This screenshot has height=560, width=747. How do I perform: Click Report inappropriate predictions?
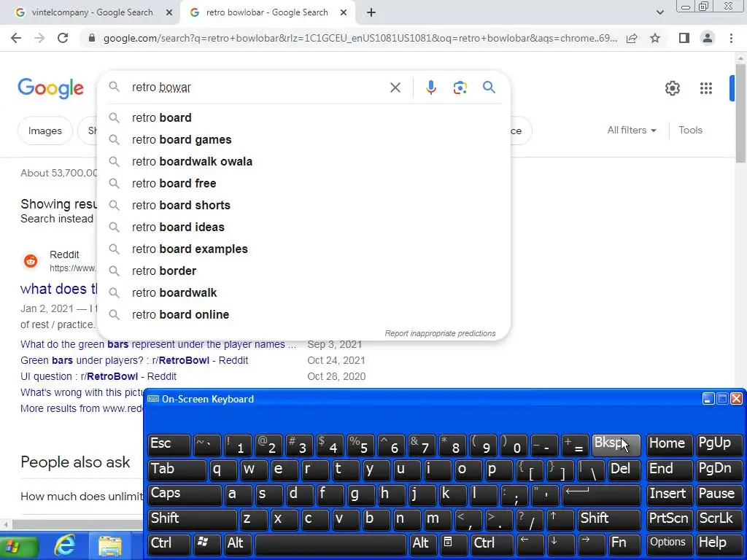click(440, 333)
